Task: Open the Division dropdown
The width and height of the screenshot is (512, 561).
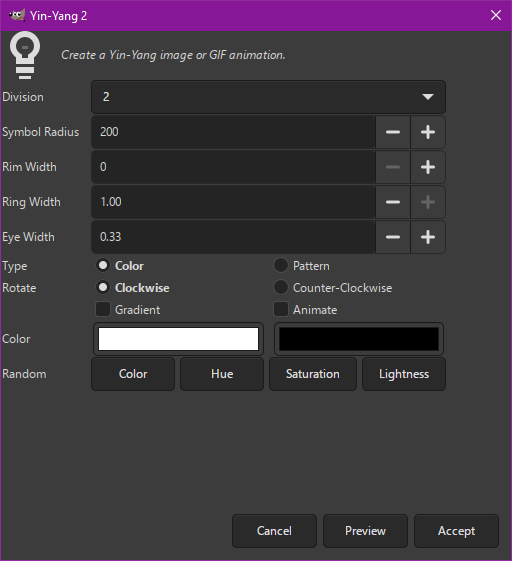Action: coord(268,97)
